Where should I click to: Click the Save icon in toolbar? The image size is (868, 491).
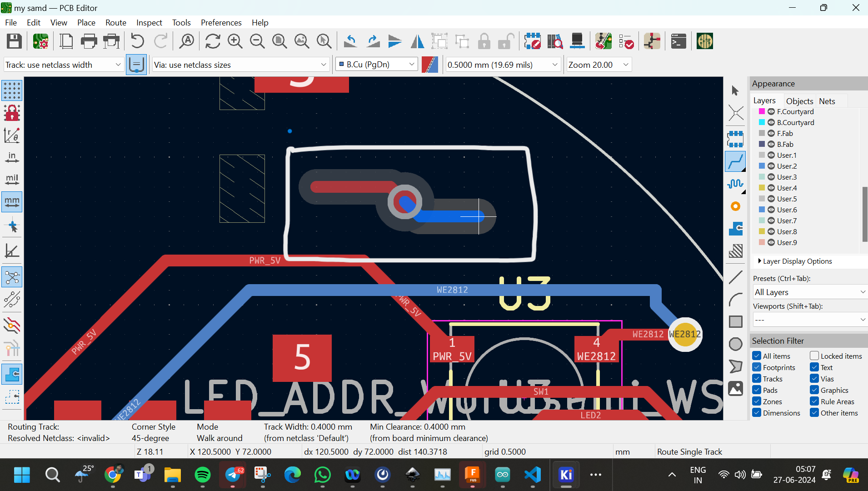coord(14,41)
